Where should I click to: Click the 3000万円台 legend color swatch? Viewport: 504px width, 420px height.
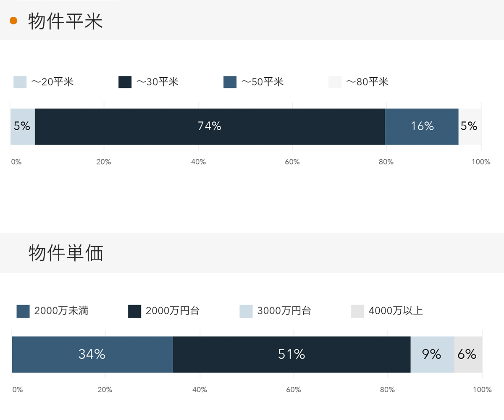point(246,311)
